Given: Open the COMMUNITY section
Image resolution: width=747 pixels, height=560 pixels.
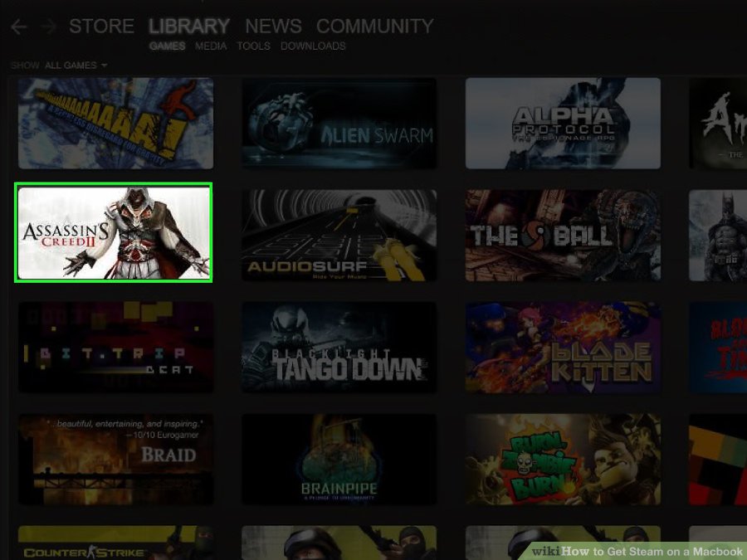Looking at the screenshot, I should coord(375,27).
